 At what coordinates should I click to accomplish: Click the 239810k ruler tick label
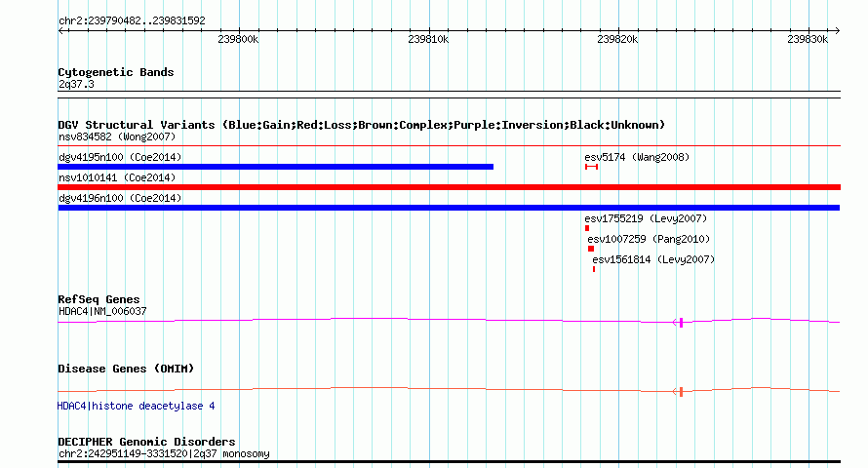click(428, 39)
